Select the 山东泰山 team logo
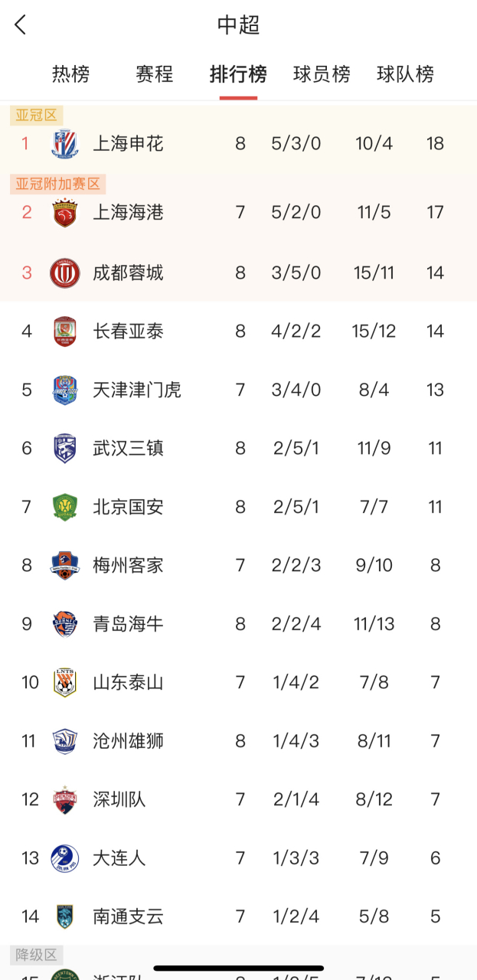This screenshot has width=477, height=980. (x=64, y=682)
